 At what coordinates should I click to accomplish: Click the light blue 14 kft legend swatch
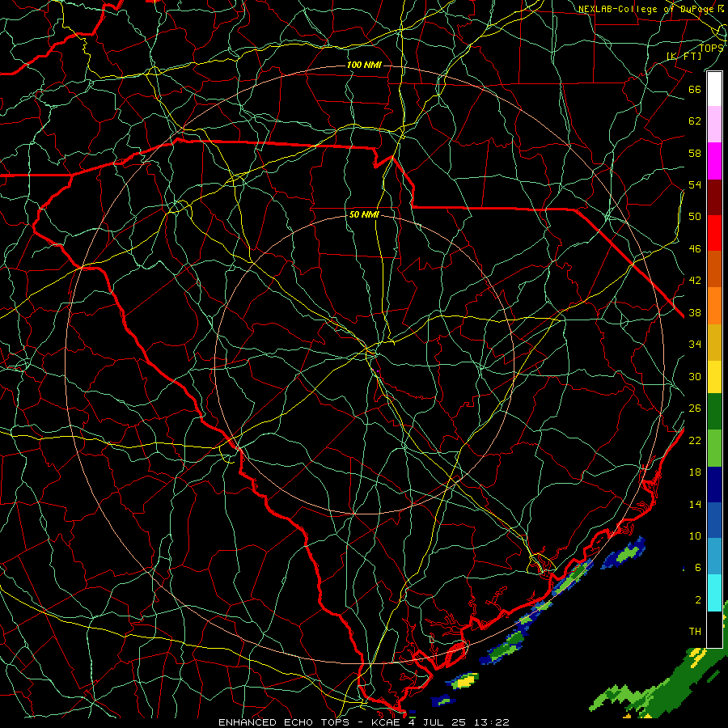pos(714,557)
